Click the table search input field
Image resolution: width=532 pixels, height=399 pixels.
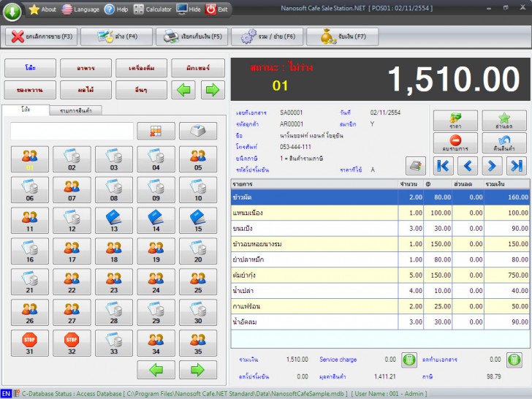point(72,131)
